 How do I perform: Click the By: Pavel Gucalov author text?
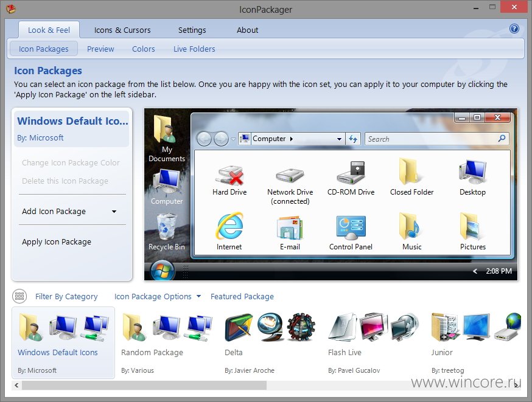pos(354,370)
